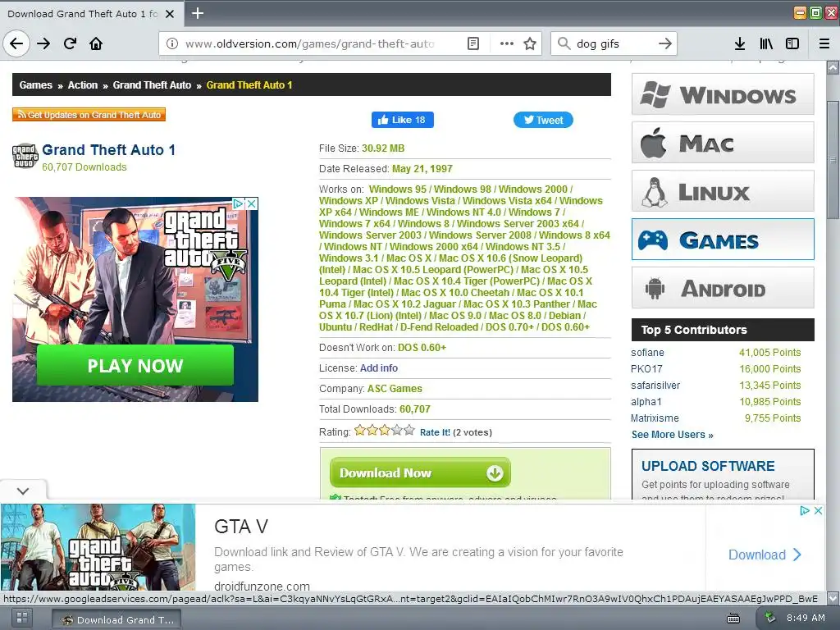Image resolution: width=840 pixels, height=630 pixels.
Task: Show the sidebars
Action: click(792, 43)
